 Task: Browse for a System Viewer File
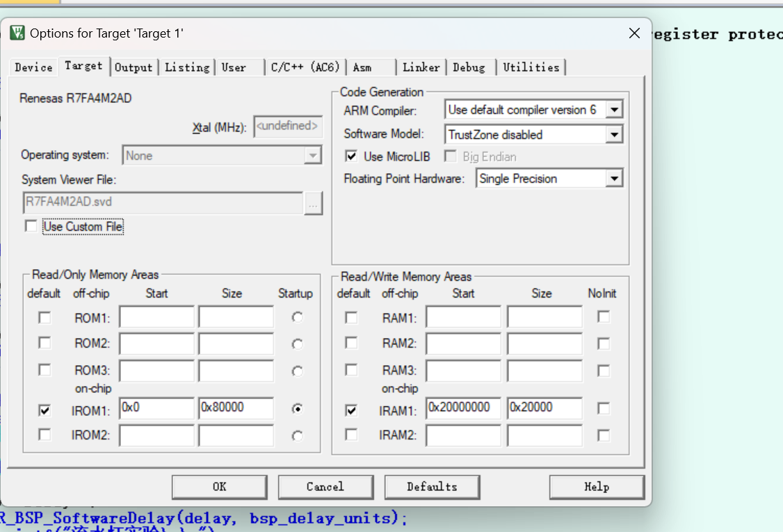[313, 203]
